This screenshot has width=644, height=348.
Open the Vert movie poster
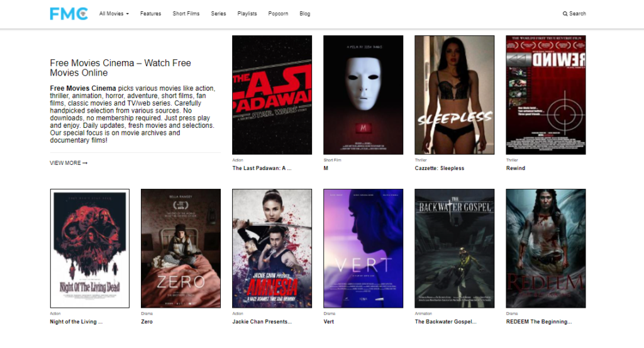coord(363,248)
